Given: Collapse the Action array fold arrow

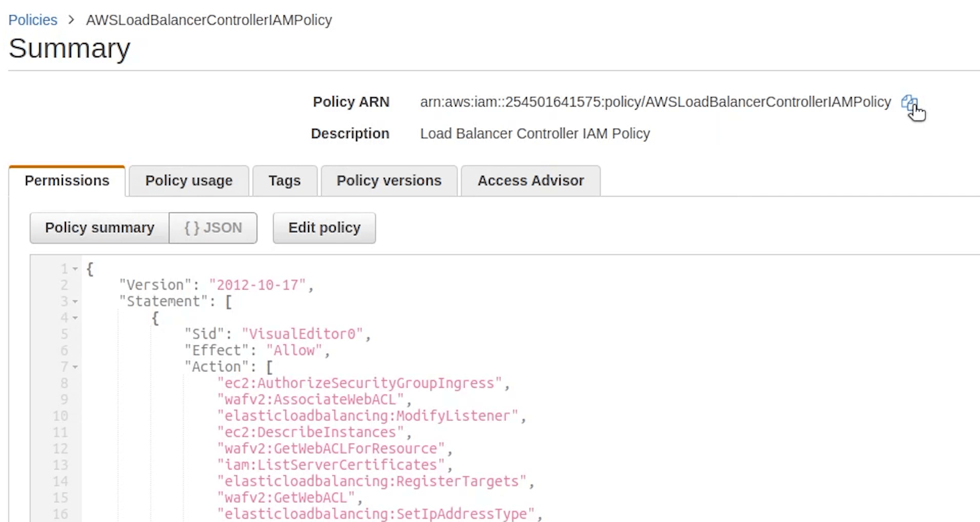Looking at the screenshot, I should pyautogui.click(x=75, y=367).
